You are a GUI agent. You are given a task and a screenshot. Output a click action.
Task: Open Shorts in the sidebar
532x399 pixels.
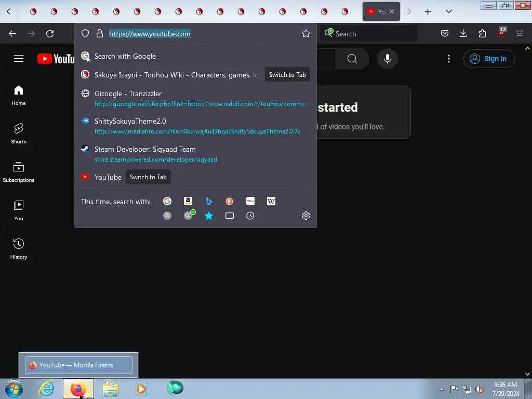(x=19, y=134)
